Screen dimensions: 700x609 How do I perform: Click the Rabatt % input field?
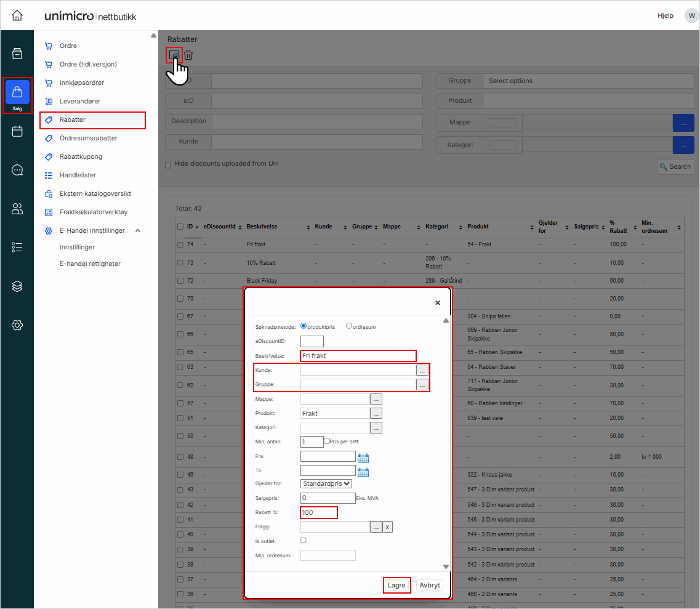[x=318, y=512]
